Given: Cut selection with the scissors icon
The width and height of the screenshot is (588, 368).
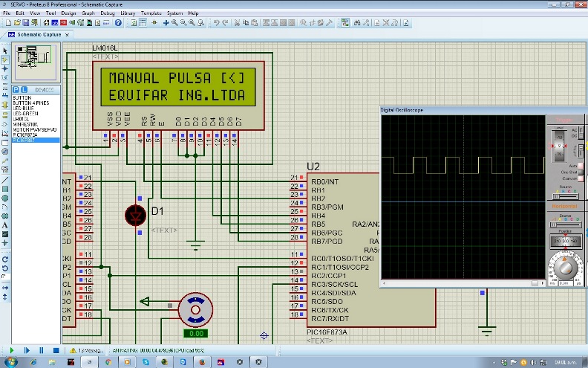Looking at the screenshot, I should click(x=237, y=23).
